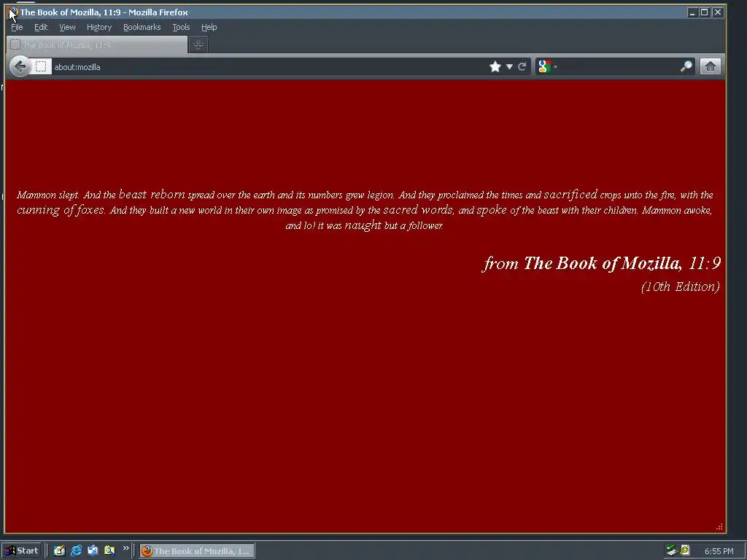The image size is (747, 560).
Task: Launch Outlook Express from the quick launch
Action: (x=93, y=551)
